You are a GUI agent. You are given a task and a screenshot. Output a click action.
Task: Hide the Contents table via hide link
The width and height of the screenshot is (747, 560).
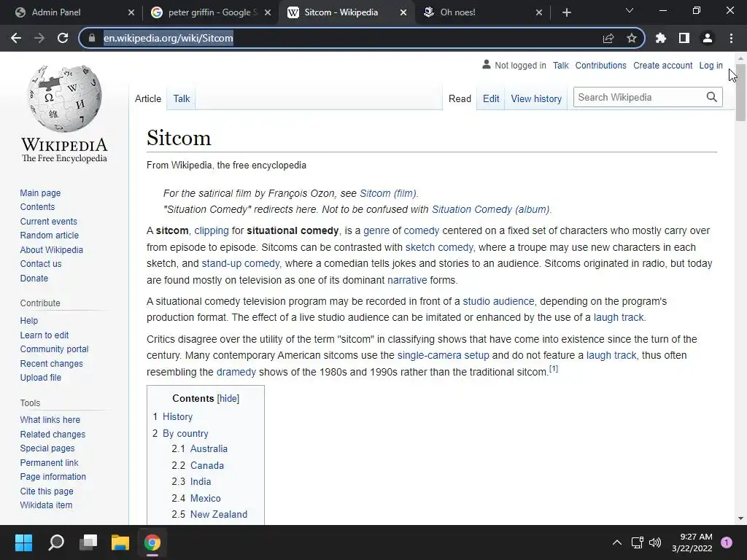(228, 399)
